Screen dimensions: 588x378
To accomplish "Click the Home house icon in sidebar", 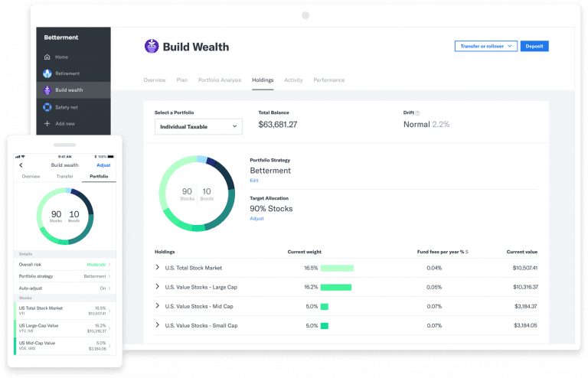I will tap(47, 57).
